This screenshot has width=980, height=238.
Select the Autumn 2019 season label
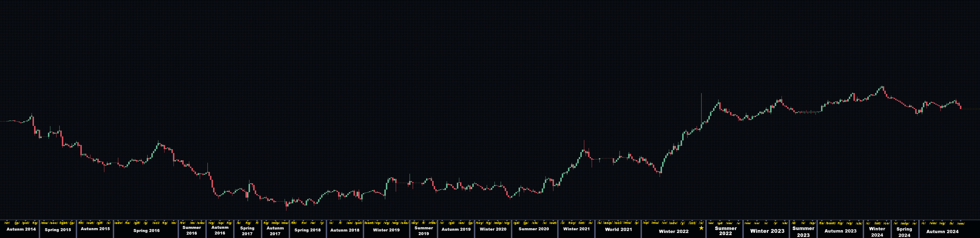(456, 229)
